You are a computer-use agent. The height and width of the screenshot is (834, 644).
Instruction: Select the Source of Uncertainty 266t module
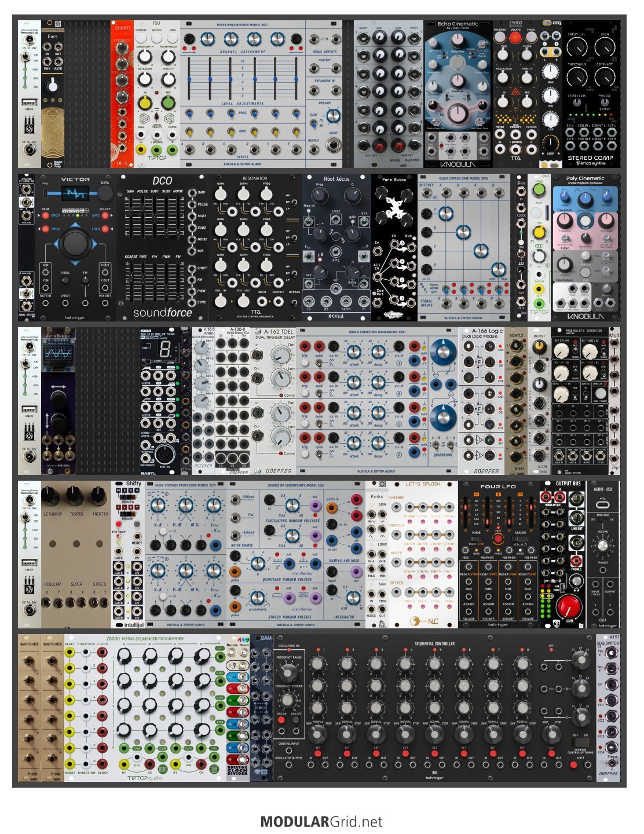[296, 555]
